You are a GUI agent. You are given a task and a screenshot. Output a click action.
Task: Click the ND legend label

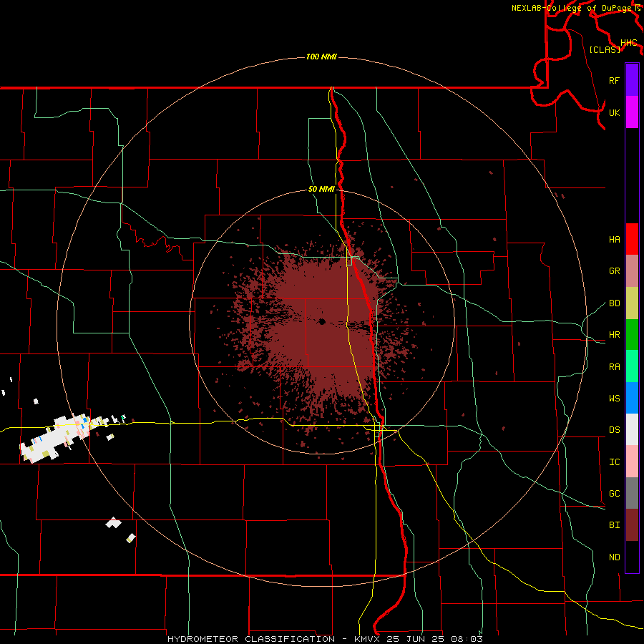(614, 557)
